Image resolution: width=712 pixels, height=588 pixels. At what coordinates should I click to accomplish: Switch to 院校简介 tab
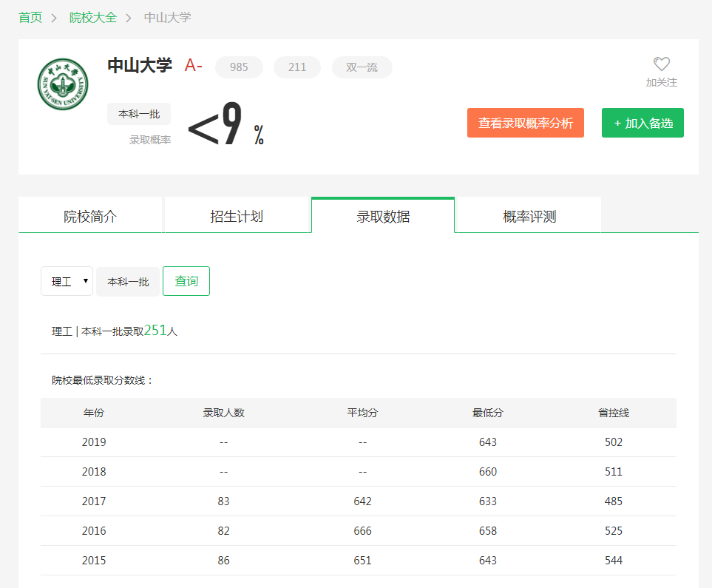click(x=90, y=216)
